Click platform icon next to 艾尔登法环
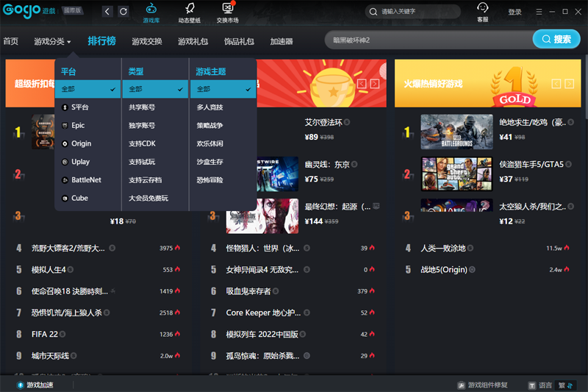The image size is (588, 392). [x=347, y=122]
